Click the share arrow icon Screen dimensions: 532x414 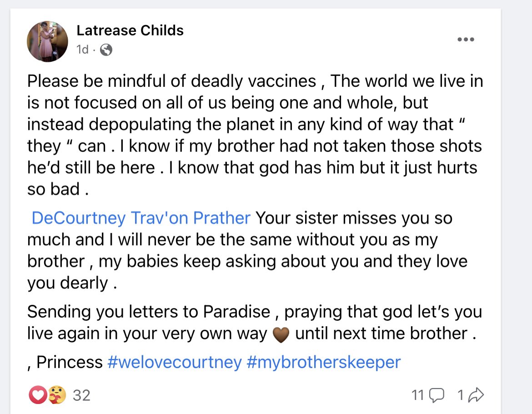476,395
